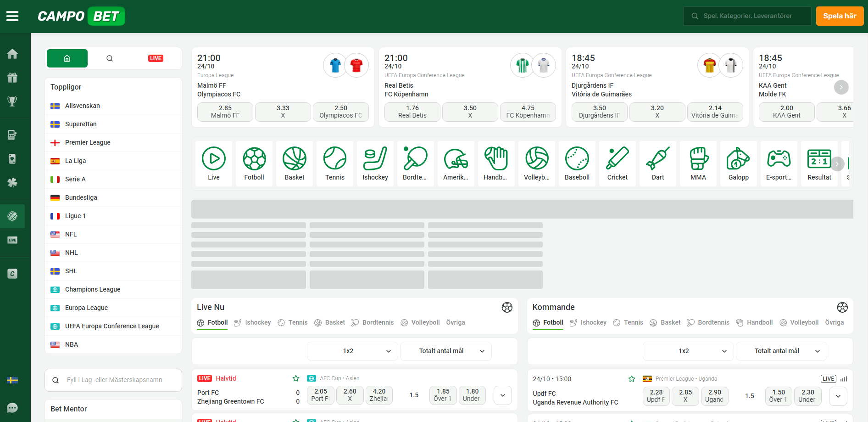
Task: Click the gift promotions sidebar icon
Action: point(12,78)
